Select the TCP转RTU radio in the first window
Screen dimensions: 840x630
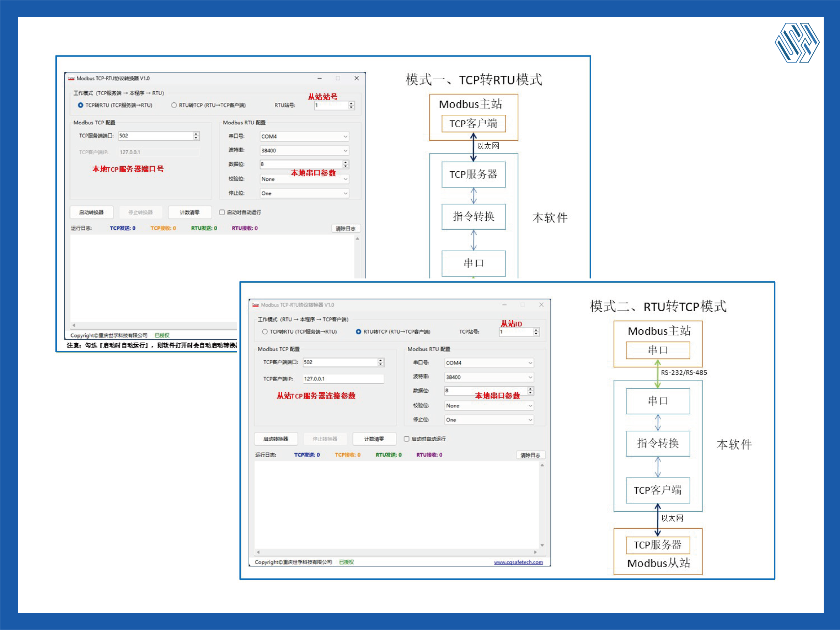[80, 105]
